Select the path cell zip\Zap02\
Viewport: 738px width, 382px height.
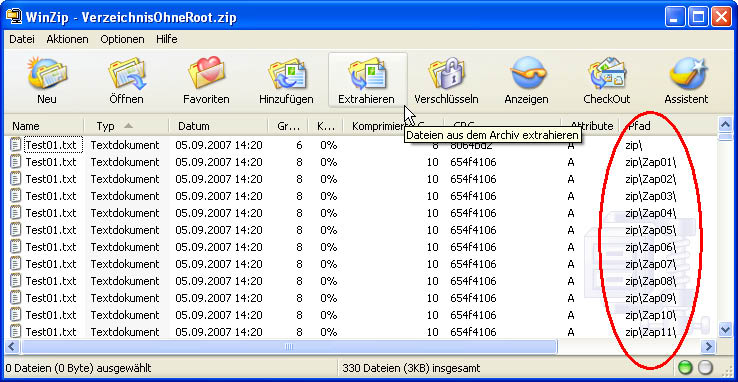[651, 179]
